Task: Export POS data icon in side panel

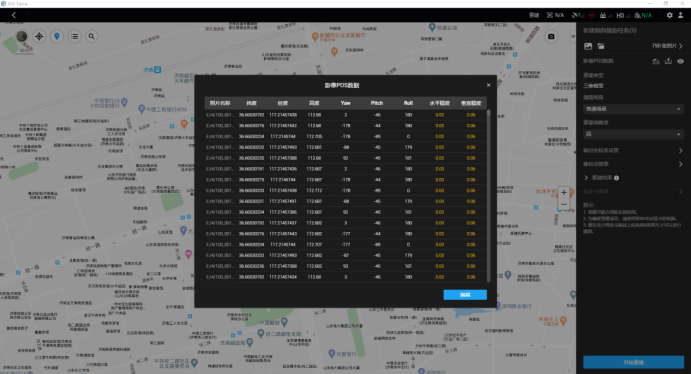Action: point(668,61)
